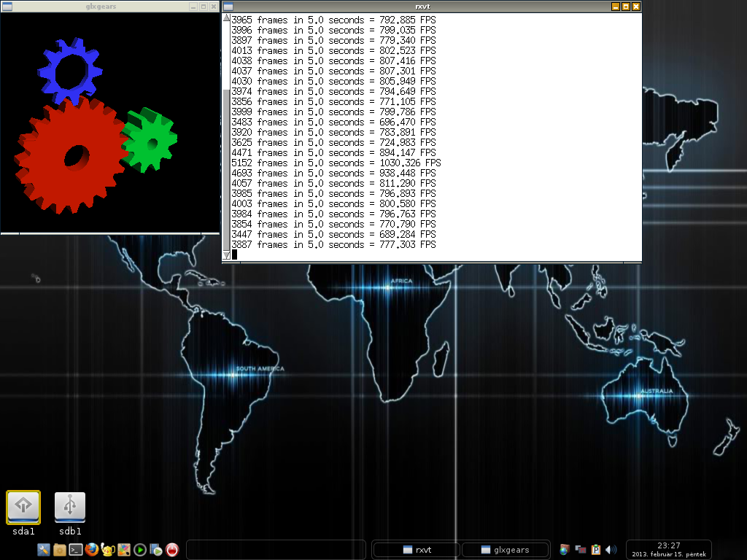This screenshot has width=747, height=560.
Task: Click the disconnected monitors tray icon
Action: [580, 550]
